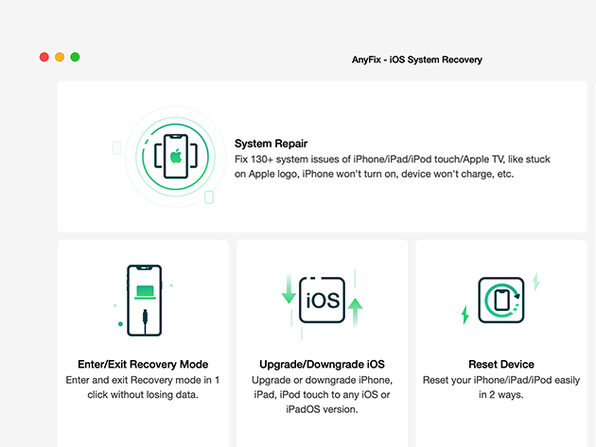Viewport: 596px width, 447px height.
Task: Open Upgrade/Downgrade iOS title
Action: pos(322,364)
